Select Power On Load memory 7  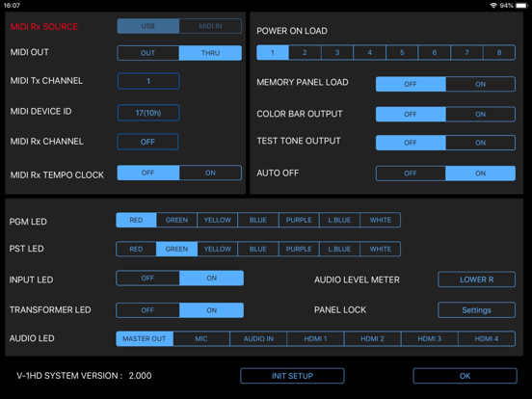tap(466, 53)
